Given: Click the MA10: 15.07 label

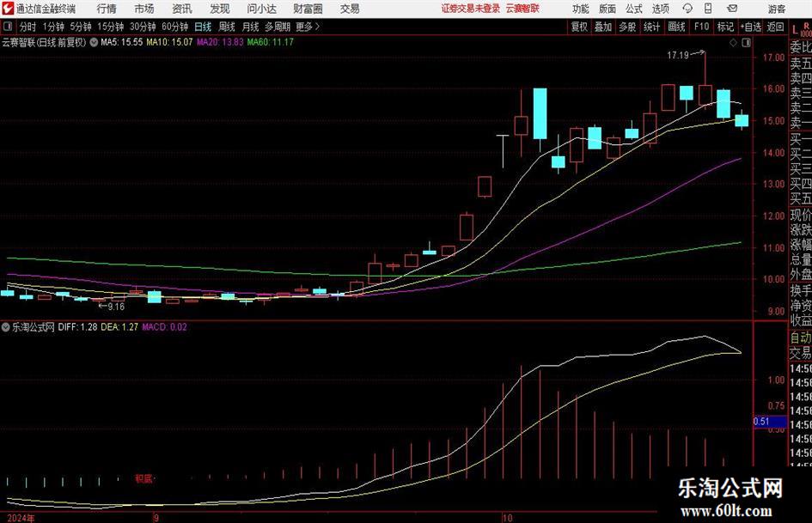Looking at the screenshot, I should (x=169, y=42).
